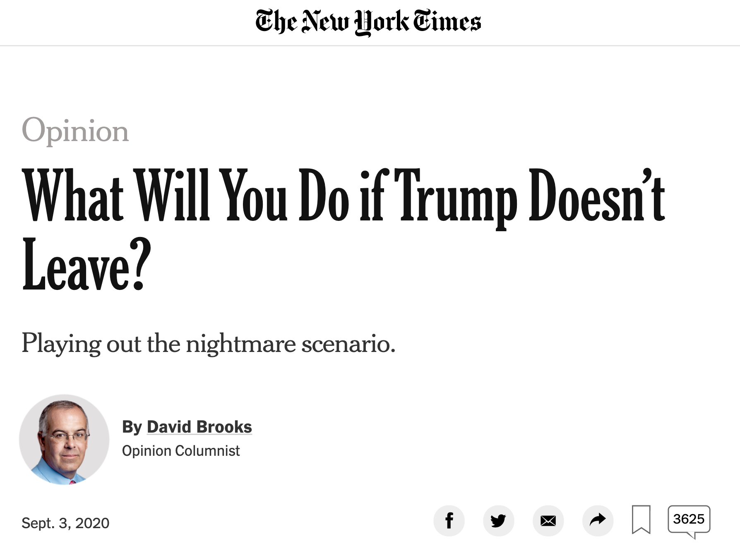Open more sharing options arrow icon

tap(598, 520)
